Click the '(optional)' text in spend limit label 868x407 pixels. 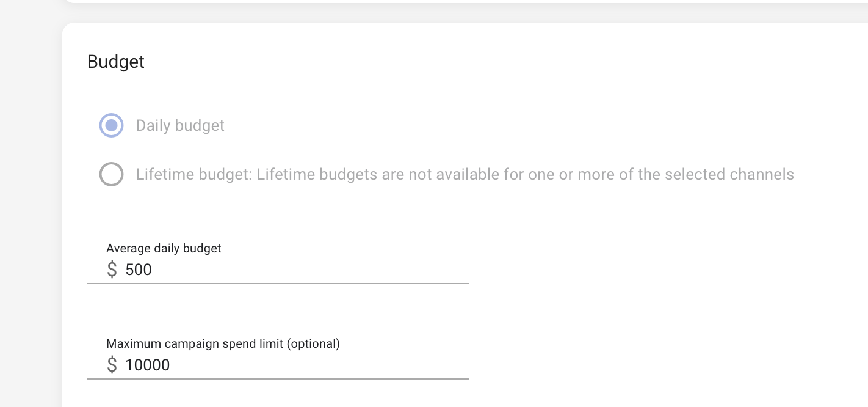click(x=313, y=343)
